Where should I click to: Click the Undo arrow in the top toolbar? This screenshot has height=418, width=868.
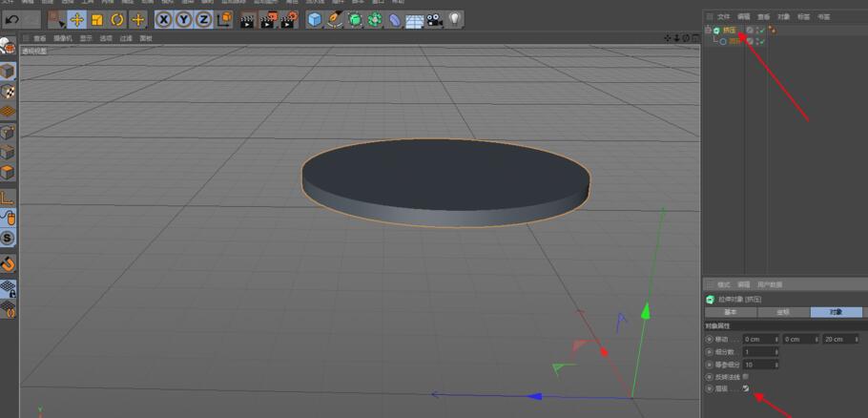(x=11, y=19)
